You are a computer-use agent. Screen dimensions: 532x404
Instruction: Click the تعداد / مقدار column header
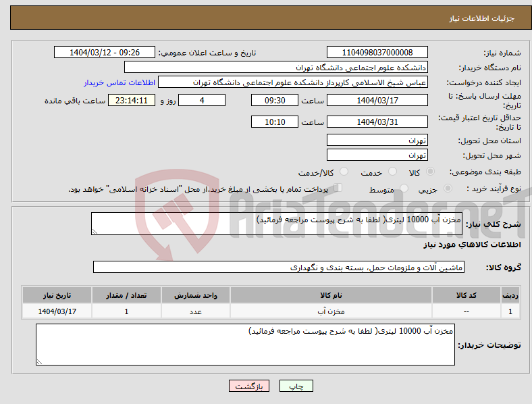pos(126,295)
